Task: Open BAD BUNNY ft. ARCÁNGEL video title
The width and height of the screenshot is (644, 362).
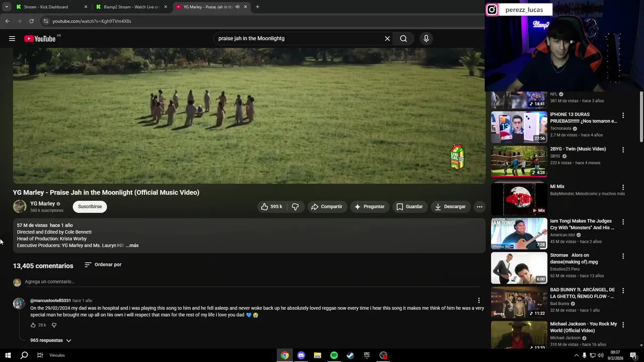Action: pyautogui.click(x=582, y=293)
